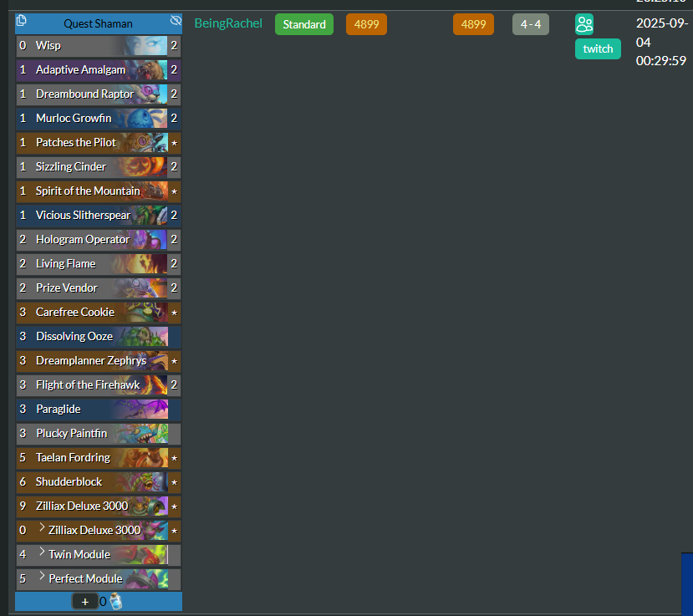Screen dimensions: 693x616
Task: Select the Plucky Paintfin card row
Action: (x=99, y=434)
